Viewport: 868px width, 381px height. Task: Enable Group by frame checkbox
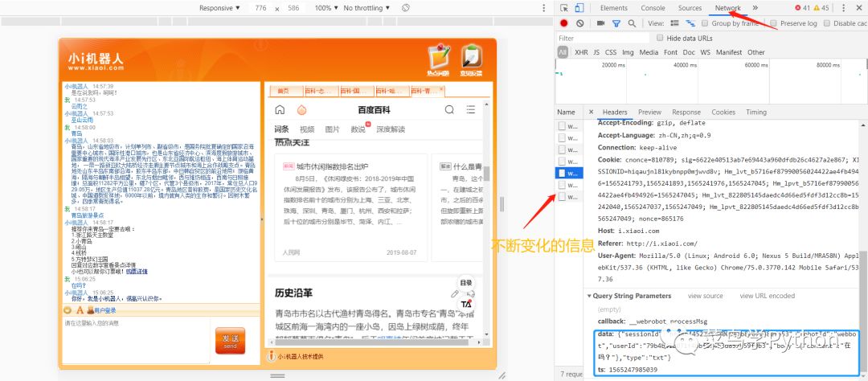tap(706, 23)
